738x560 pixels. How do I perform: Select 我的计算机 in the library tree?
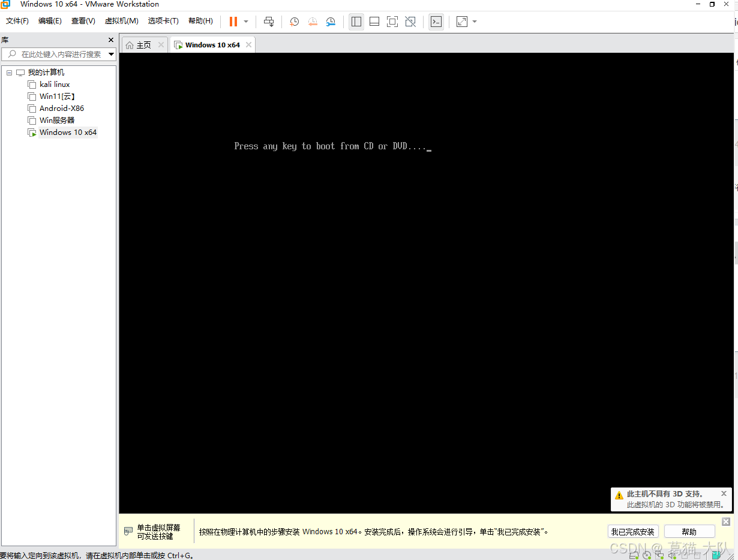coord(46,73)
